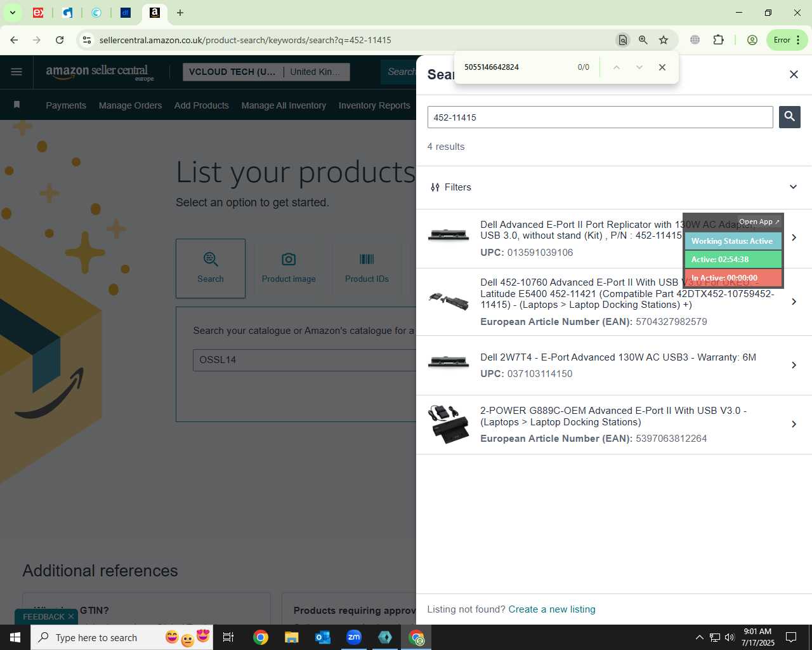Switch to the second browser tab
This screenshot has width=812, height=650.
pos(67,13)
